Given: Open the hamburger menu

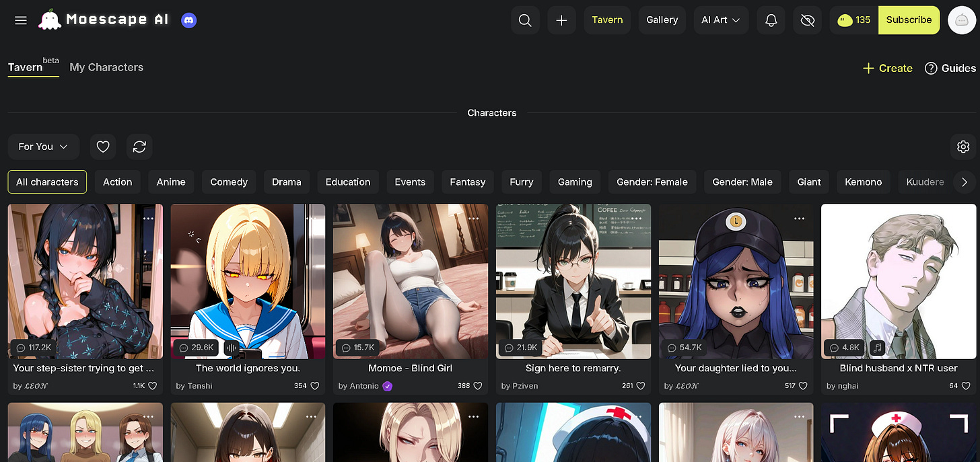Looking at the screenshot, I should coord(21,20).
